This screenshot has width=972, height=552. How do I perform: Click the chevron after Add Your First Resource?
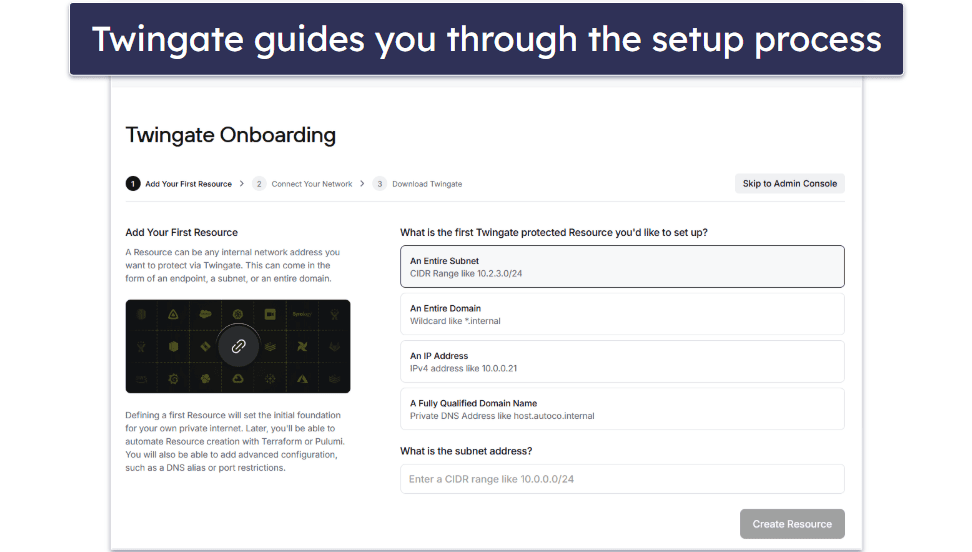(242, 184)
